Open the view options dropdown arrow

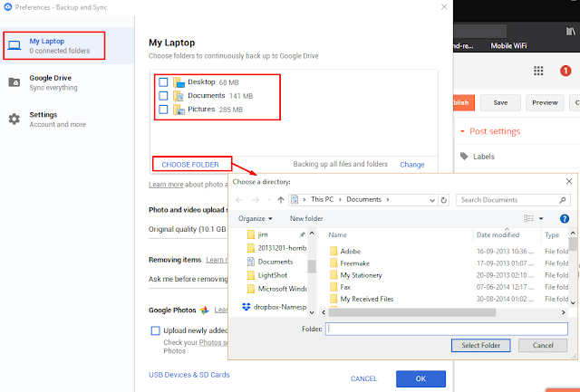coord(541,218)
